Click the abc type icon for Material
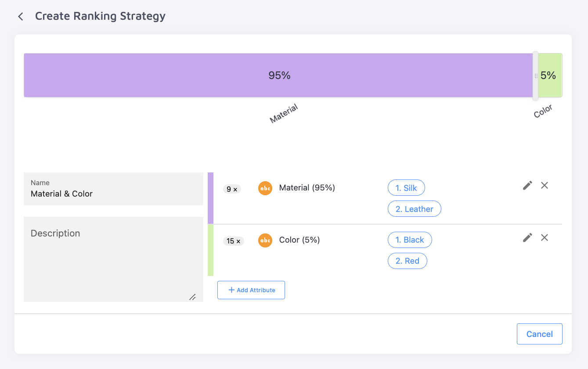The image size is (588, 369). pyautogui.click(x=265, y=188)
